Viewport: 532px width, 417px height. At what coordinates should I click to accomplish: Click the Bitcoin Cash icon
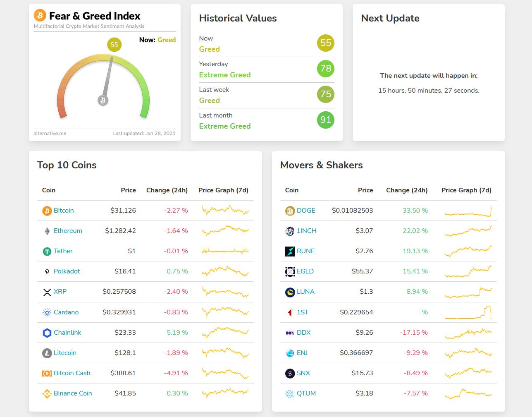(47, 373)
